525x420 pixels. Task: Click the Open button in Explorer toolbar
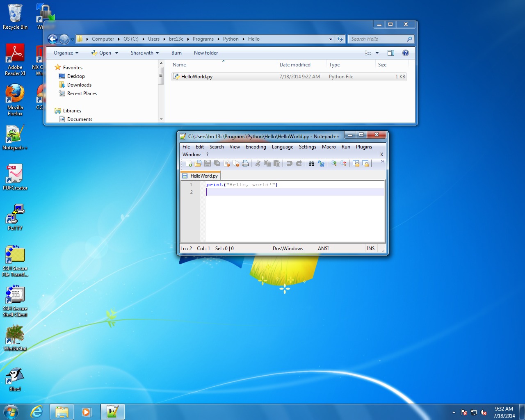[101, 53]
